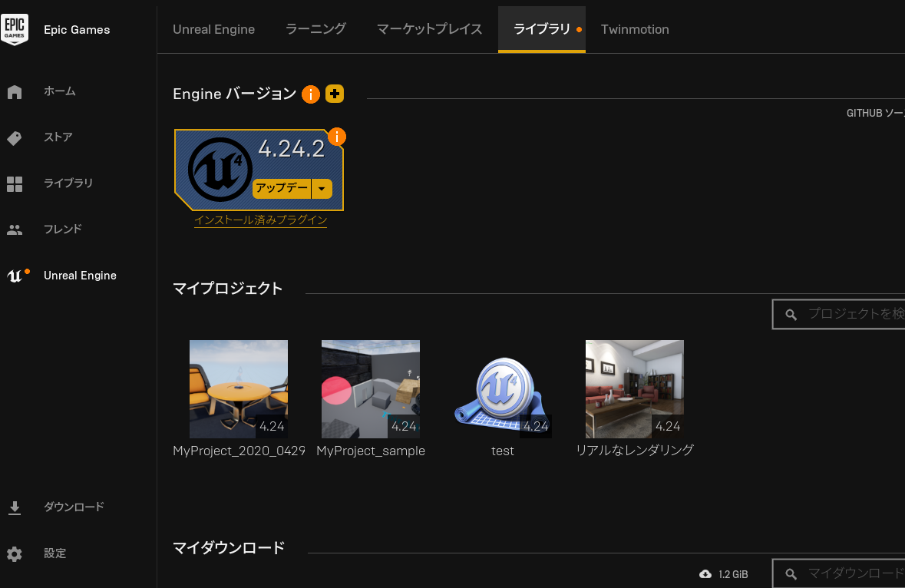905x588 pixels.
Task: Select ダウンロード label in sidebar
Action: point(74,507)
